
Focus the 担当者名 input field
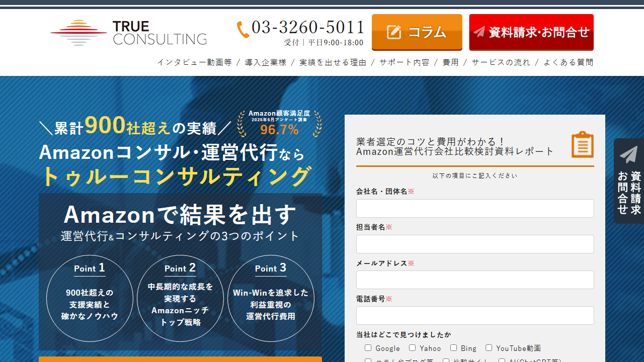(x=475, y=244)
